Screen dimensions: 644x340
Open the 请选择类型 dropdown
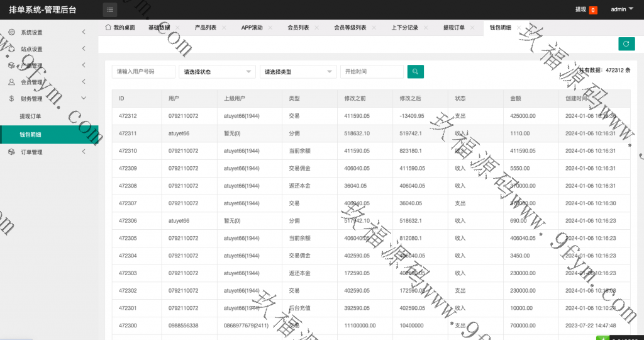pos(298,72)
